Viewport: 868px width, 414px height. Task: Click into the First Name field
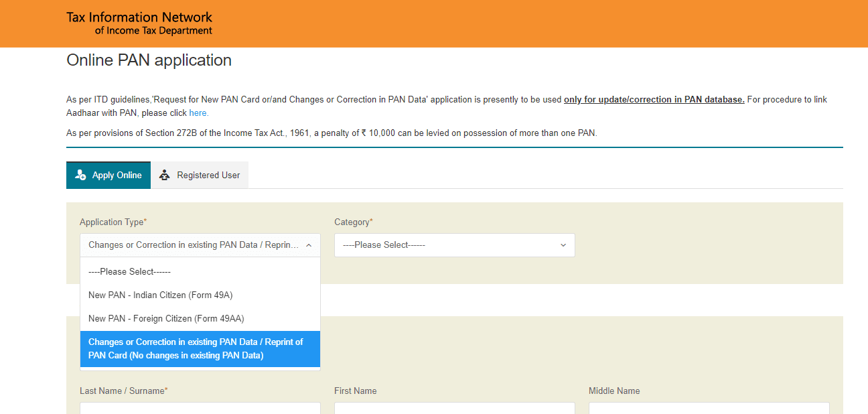(x=454, y=408)
